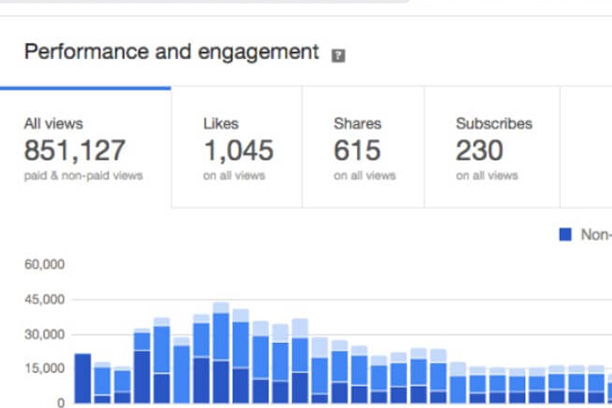Image resolution: width=612 pixels, height=408 pixels.
Task: Open the Performance and engagement help icon
Action: click(338, 55)
